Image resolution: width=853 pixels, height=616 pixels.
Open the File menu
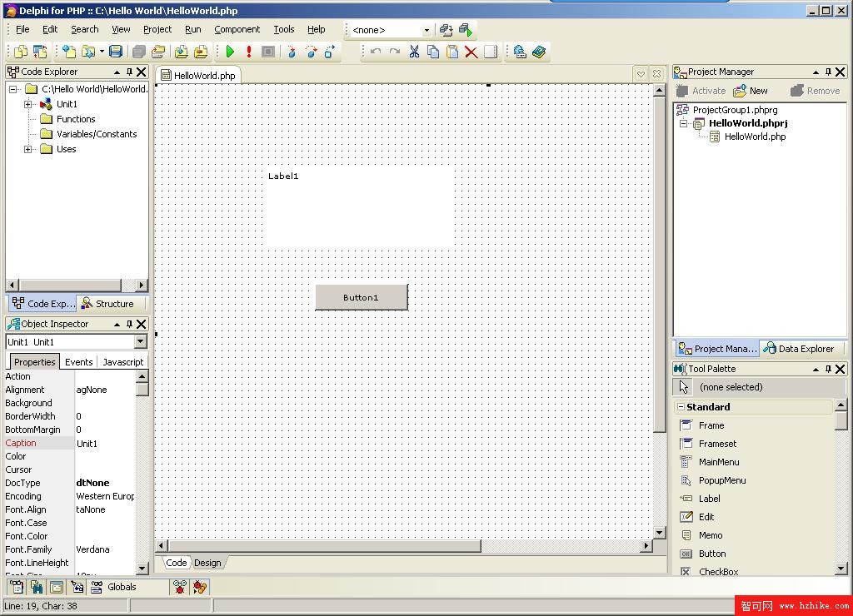coord(22,29)
